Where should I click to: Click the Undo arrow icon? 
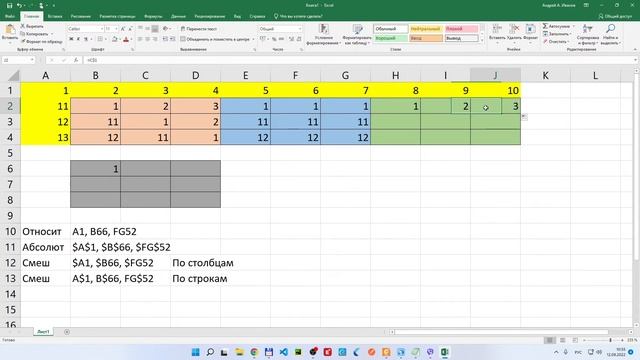[x=19, y=5]
